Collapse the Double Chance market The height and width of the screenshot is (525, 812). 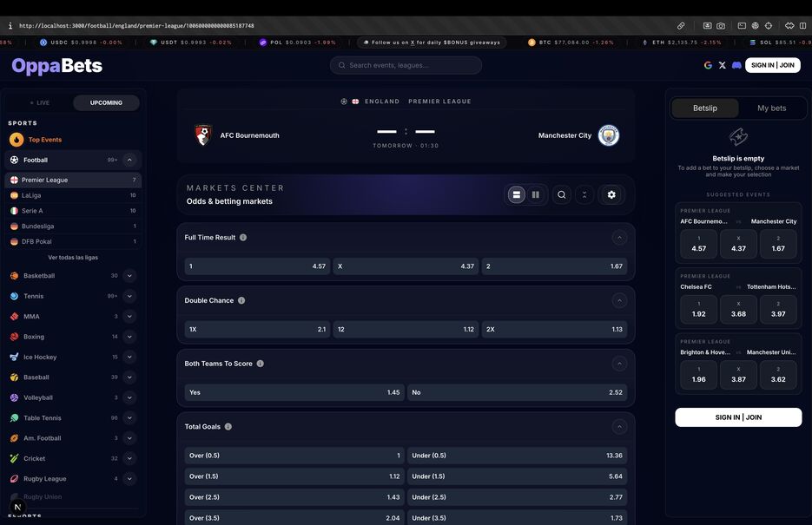click(619, 300)
